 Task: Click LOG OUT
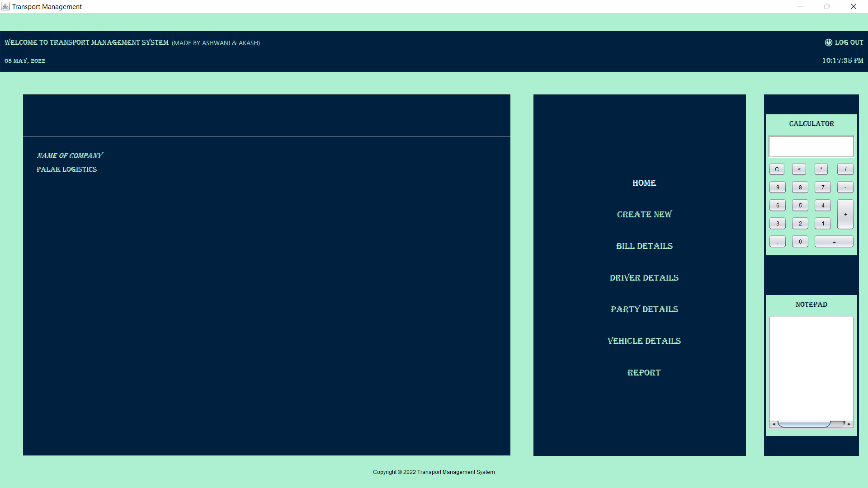click(x=849, y=42)
